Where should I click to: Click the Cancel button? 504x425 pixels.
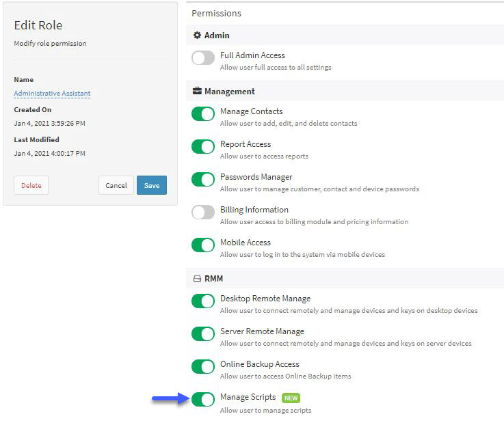tap(116, 185)
